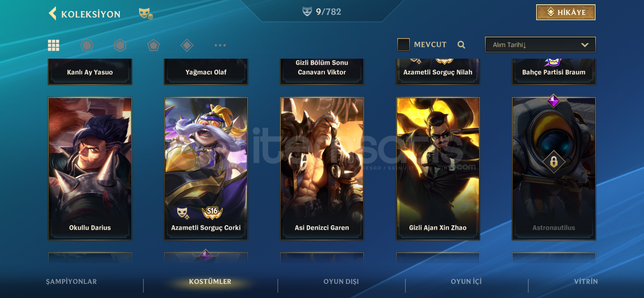644x298 pixels.
Task: Open the Alım Tarihi sort dropdown
Action: 540,45
